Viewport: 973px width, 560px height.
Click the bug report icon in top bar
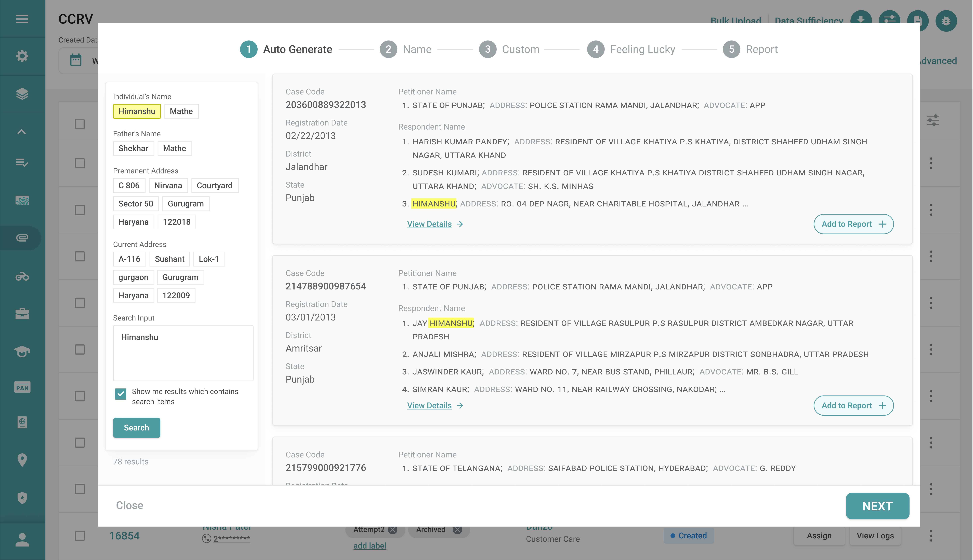point(946,21)
